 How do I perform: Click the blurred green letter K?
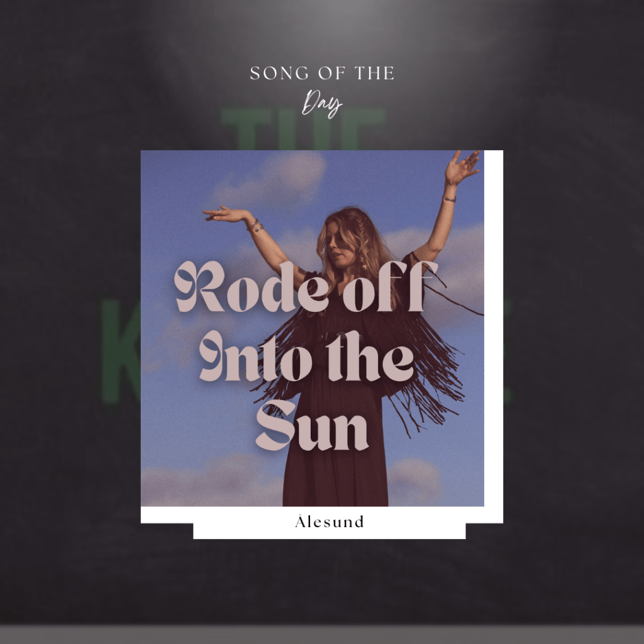[x=120, y=352]
